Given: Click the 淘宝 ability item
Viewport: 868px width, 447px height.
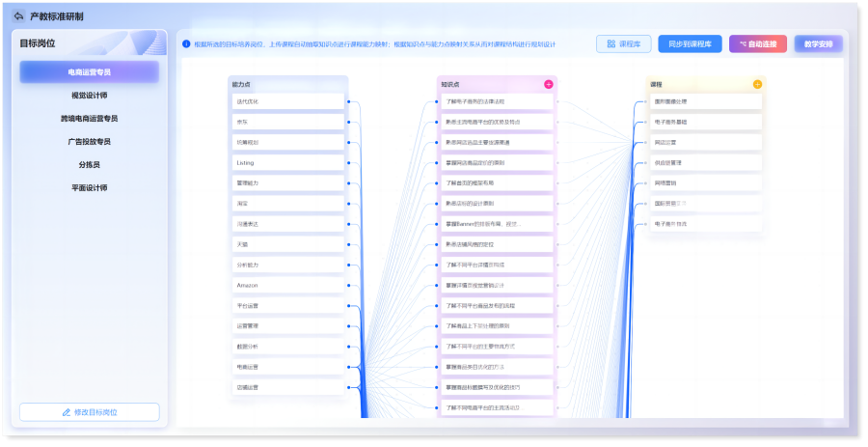Looking at the screenshot, I should pos(287,204).
